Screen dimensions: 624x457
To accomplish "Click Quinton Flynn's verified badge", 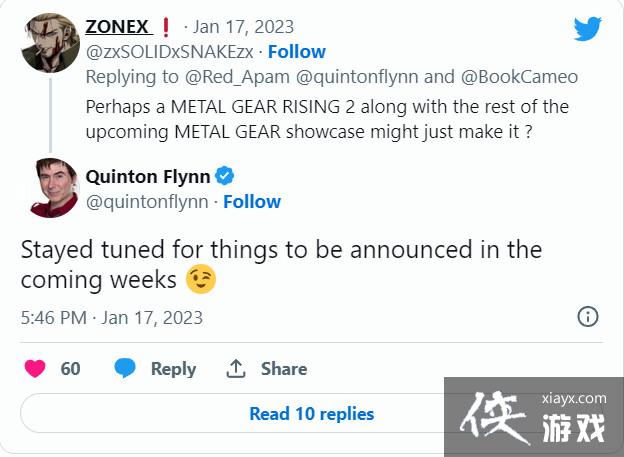I will tap(226, 177).
